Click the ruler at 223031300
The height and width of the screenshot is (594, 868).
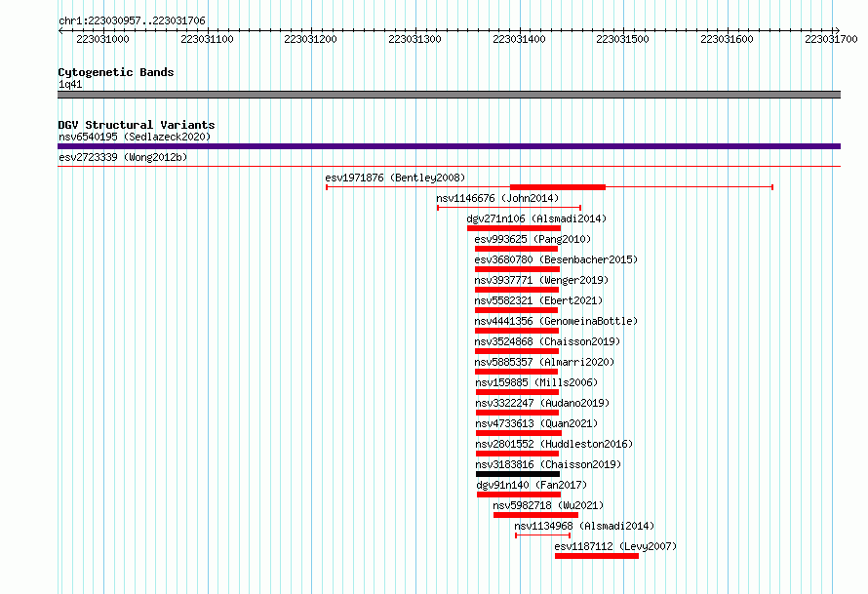coord(414,39)
